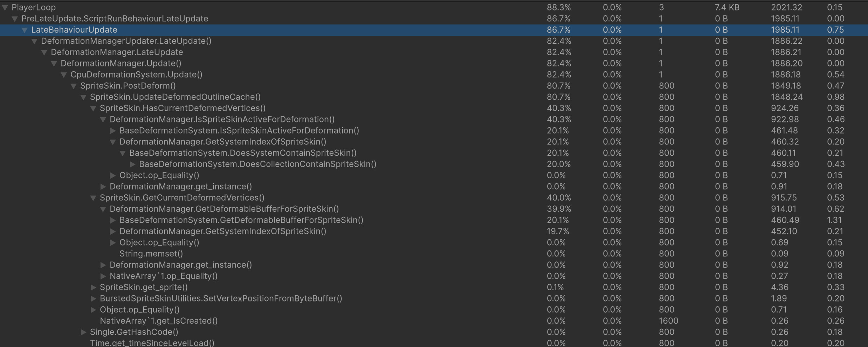The width and height of the screenshot is (868, 347).
Task: Select NativeArray`1.get_IsCreated() row
Action: point(159,321)
